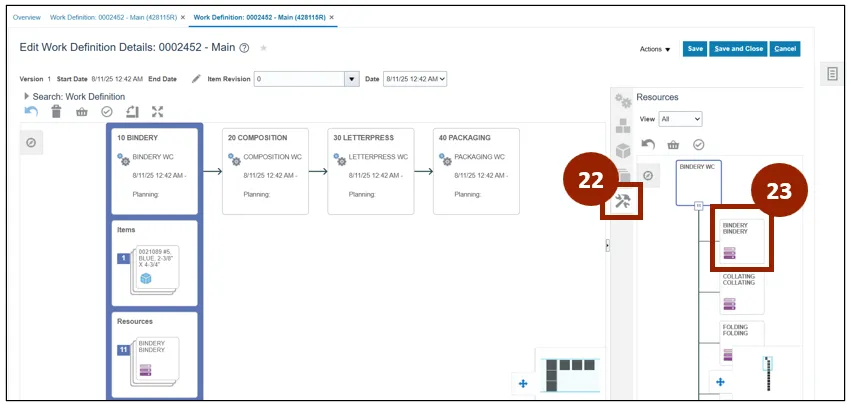Click the resources count badge 11

point(123,350)
